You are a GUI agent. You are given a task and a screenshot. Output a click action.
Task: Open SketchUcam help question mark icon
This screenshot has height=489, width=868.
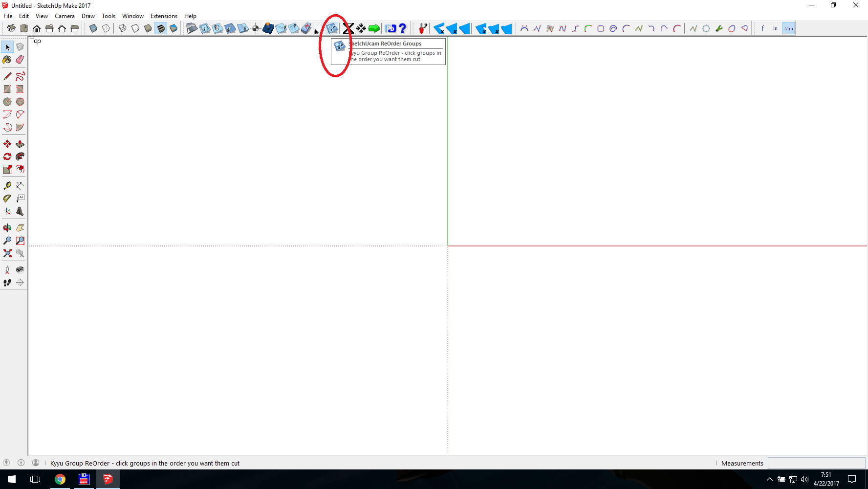pyautogui.click(x=403, y=28)
